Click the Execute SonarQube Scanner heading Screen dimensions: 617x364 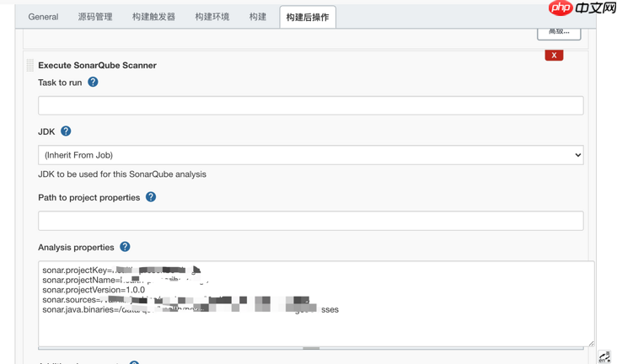coord(97,66)
